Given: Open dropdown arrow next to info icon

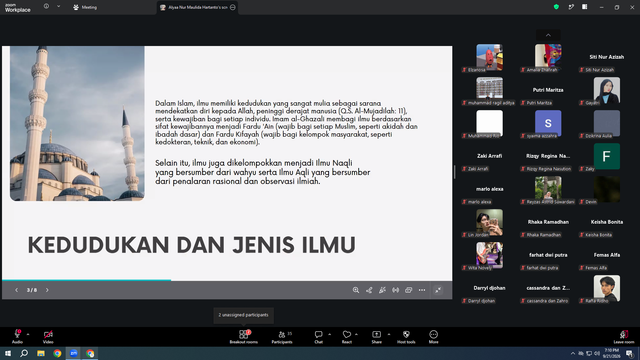Looking at the screenshot, I should coord(58,7).
